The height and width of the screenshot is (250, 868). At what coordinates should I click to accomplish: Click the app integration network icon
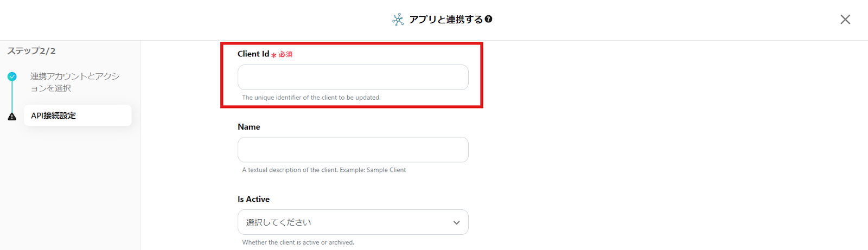[398, 20]
